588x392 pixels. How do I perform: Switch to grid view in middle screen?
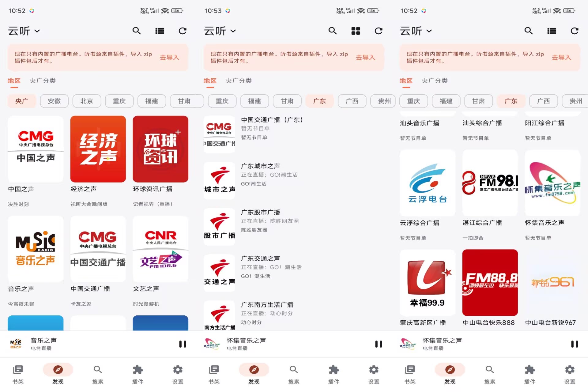click(356, 31)
